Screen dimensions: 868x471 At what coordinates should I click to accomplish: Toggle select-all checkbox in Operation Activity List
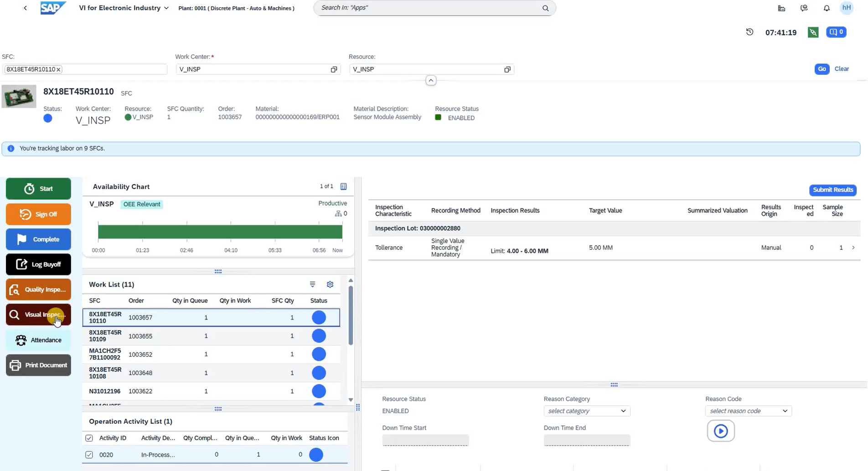[89, 438]
